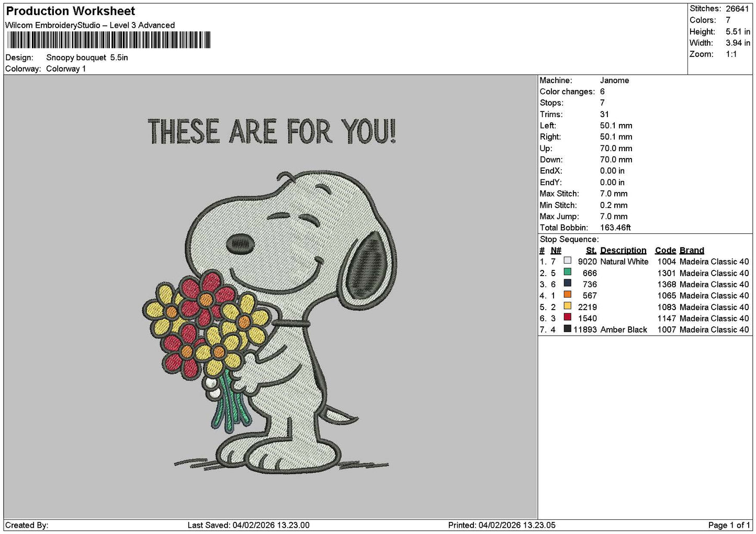Viewport: 756px width, 534px height.
Task: Click thread code '1368' in stop 3
Action: (x=667, y=285)
